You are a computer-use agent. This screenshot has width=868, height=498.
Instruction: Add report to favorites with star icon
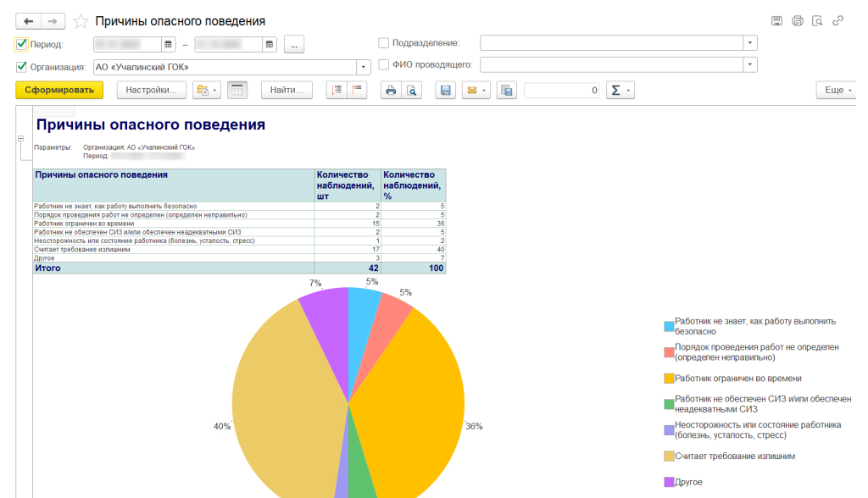point(81,21)
